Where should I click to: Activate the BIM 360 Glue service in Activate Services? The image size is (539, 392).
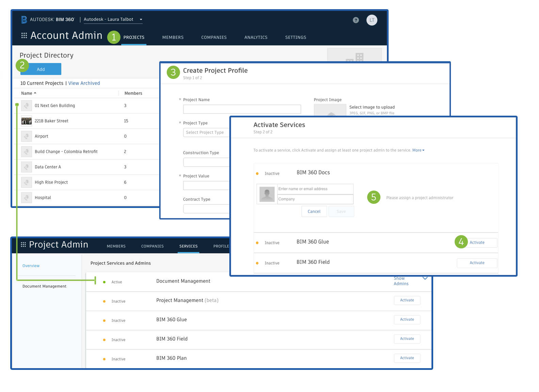477,243
